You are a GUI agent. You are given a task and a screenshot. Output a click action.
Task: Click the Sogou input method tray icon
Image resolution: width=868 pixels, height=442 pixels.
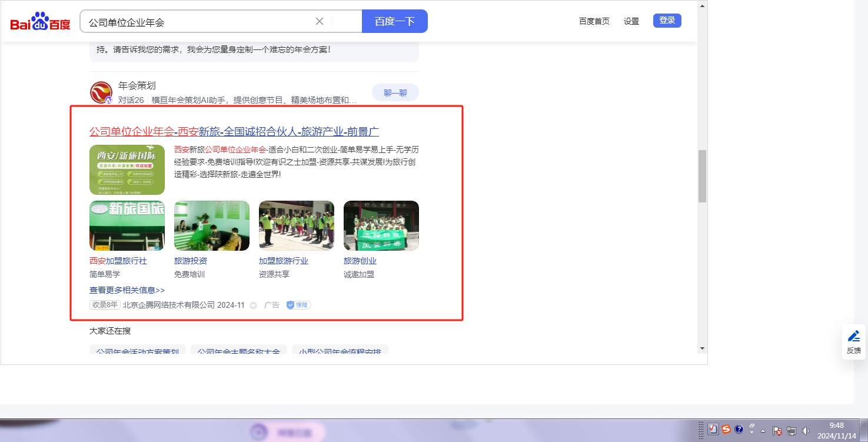[x=726, y=429]
